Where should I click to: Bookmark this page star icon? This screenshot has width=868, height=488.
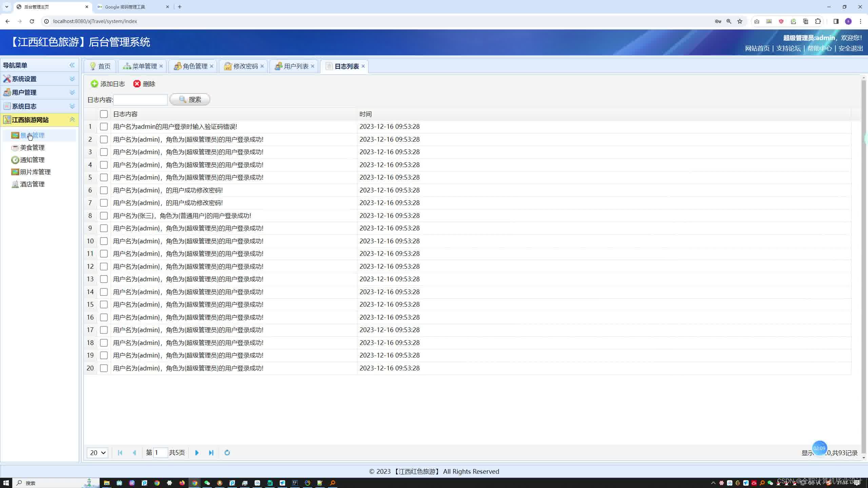point(740,21)
